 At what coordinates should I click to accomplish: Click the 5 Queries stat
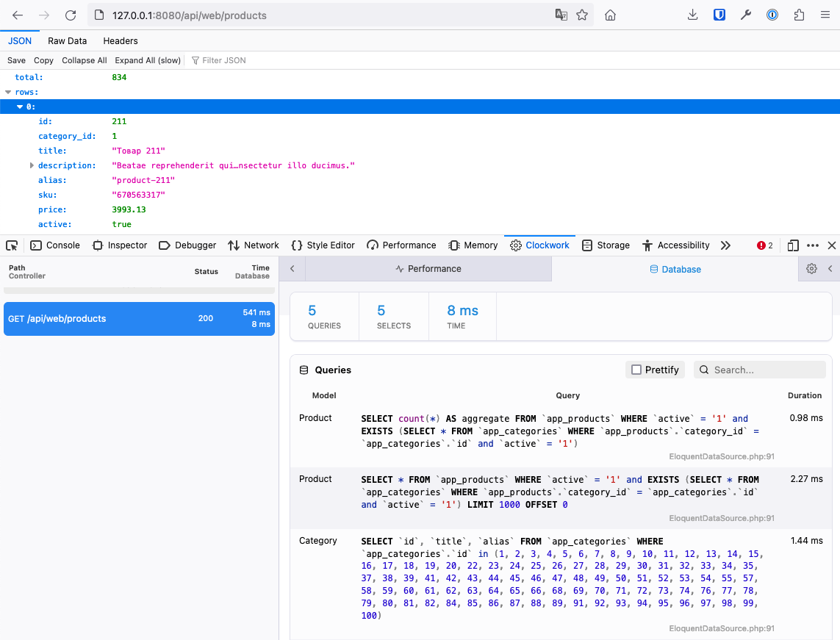[324, 317]
